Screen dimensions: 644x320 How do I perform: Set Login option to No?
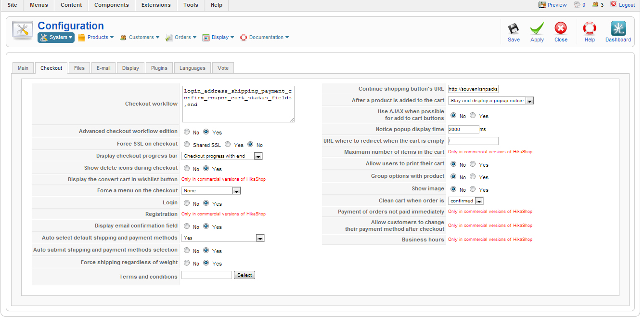187,203
